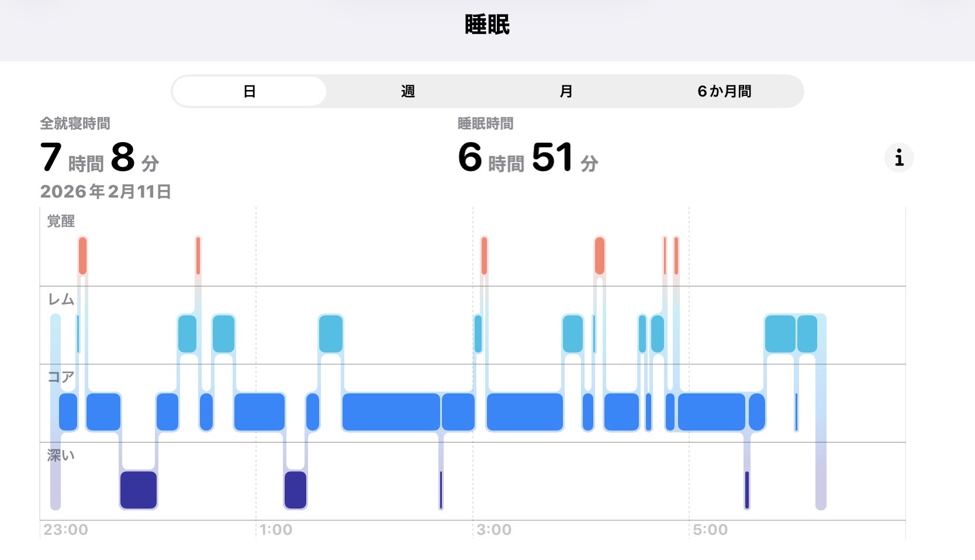Tap the first awake marker after 23:00
This screenshot has width=975, height=560.
coord(82,255)
